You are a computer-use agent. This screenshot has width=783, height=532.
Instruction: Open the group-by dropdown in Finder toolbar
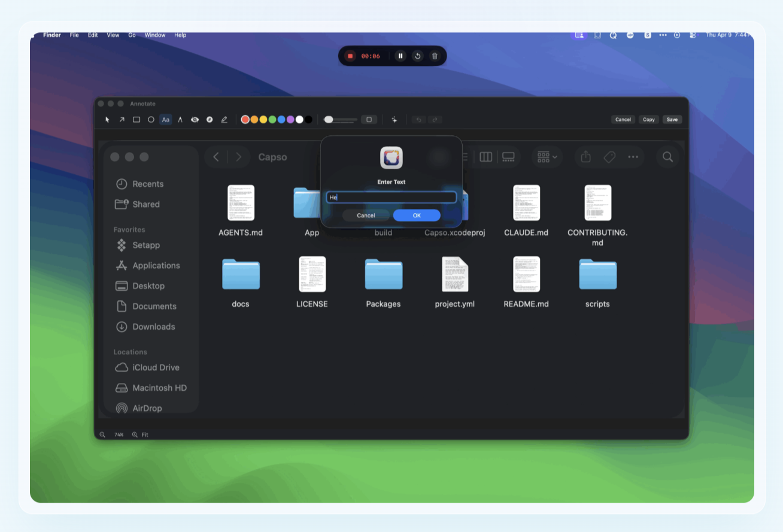[547, 157]
